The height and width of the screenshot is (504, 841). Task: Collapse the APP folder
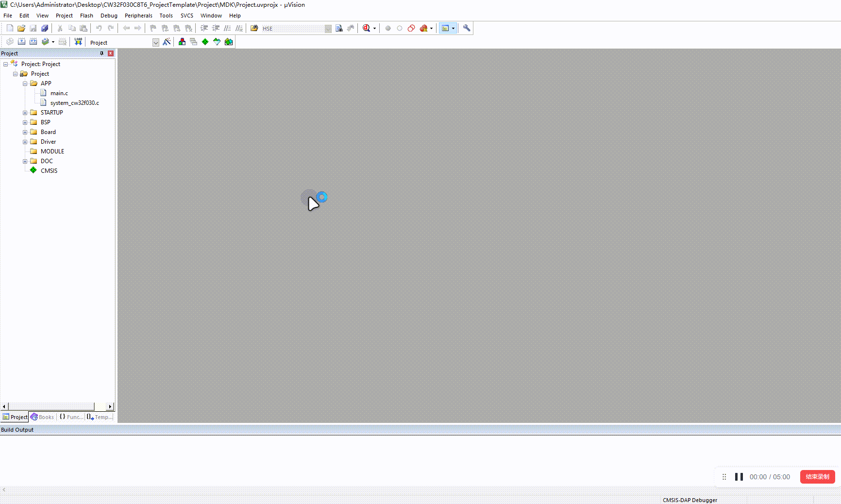click(x=25, y=84)
